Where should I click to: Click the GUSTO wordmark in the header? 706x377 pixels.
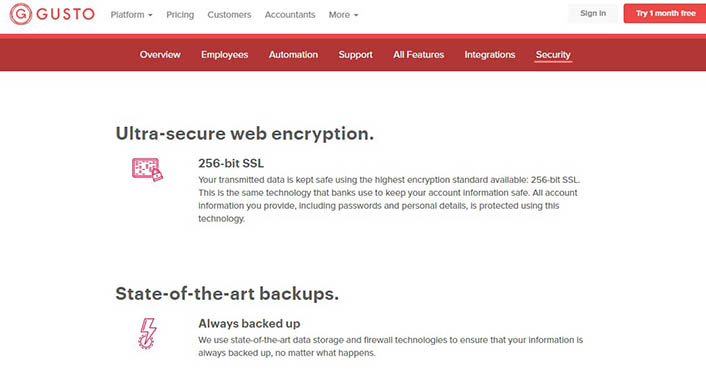pyautogui.click(x=65, y=14)
